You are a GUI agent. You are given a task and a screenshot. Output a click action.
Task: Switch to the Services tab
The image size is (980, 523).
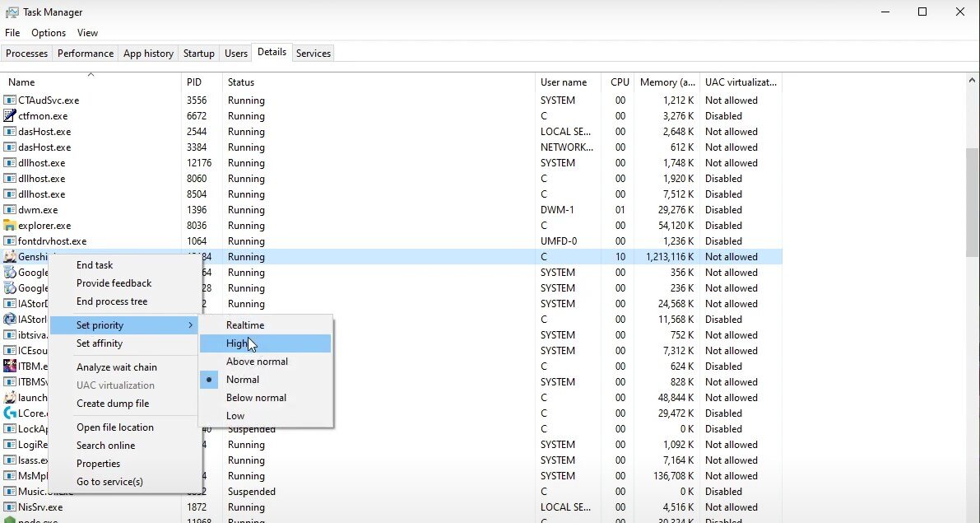click(314, 54)
